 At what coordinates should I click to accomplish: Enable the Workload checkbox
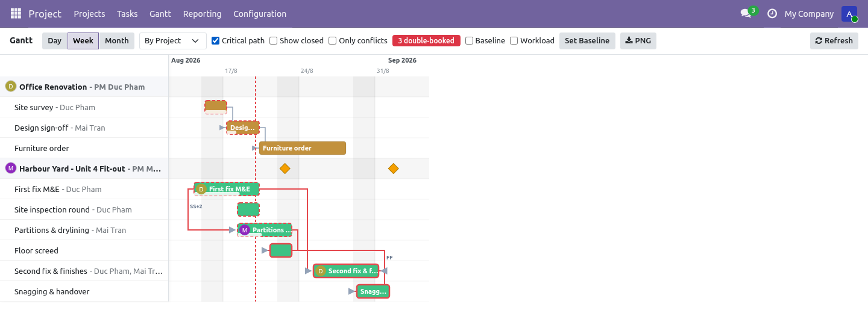point(514,41)
